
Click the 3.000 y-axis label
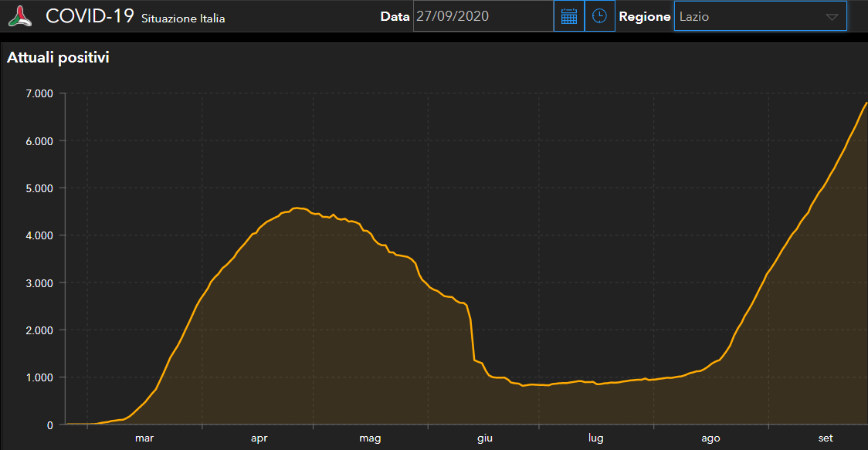tap(39, 283)
